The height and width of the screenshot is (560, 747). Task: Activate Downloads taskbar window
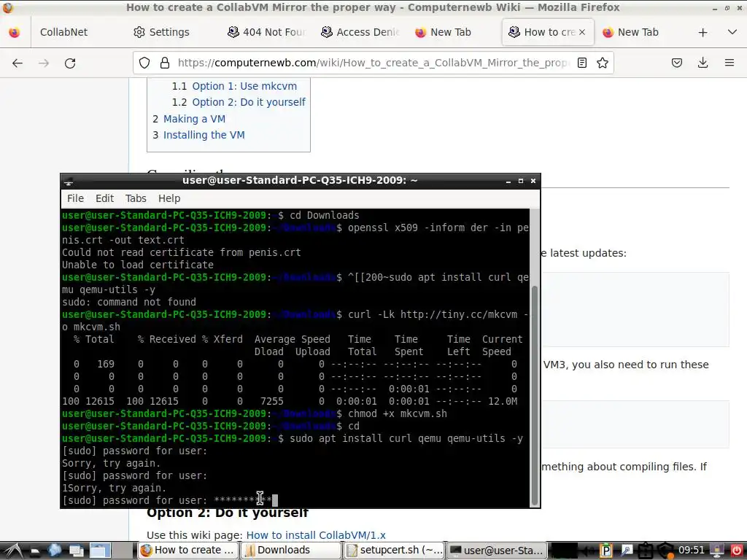click(291, 551)
